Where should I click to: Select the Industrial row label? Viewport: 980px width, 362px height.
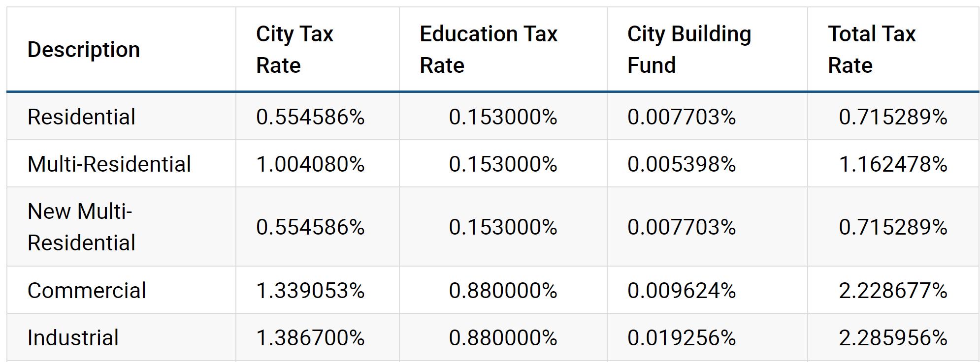click(x=73, y=338)
